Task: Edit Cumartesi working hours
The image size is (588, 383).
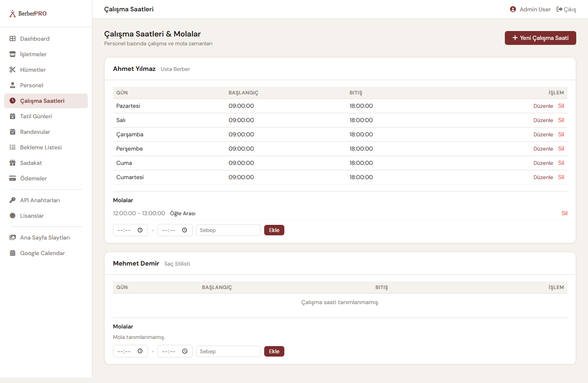Action: [x=543, y=177]
